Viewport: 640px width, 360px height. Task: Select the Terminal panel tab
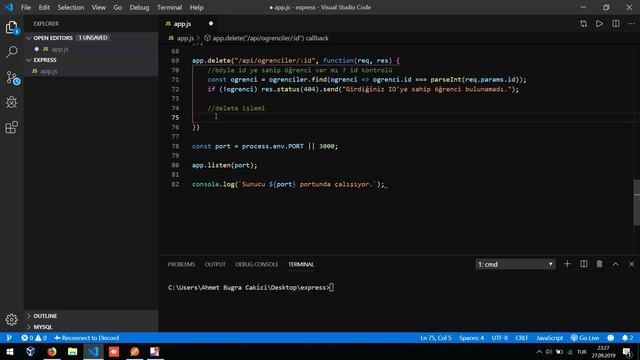(x=301, y=264)
